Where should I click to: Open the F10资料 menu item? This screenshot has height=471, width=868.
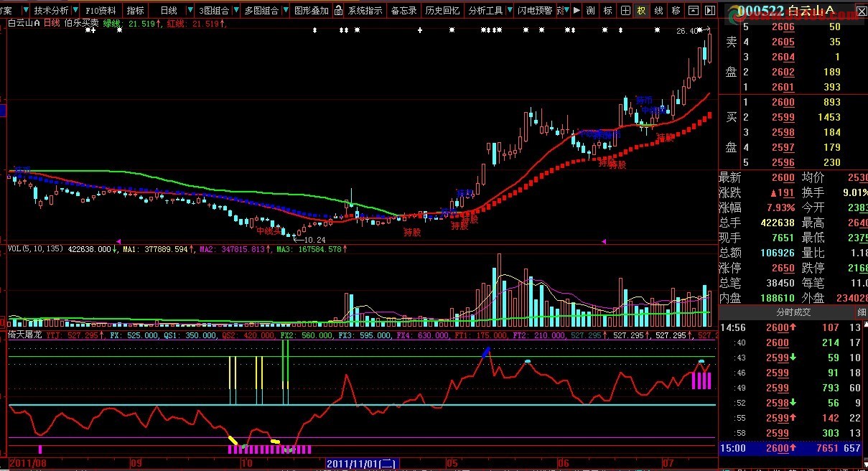tap(101, 11)
